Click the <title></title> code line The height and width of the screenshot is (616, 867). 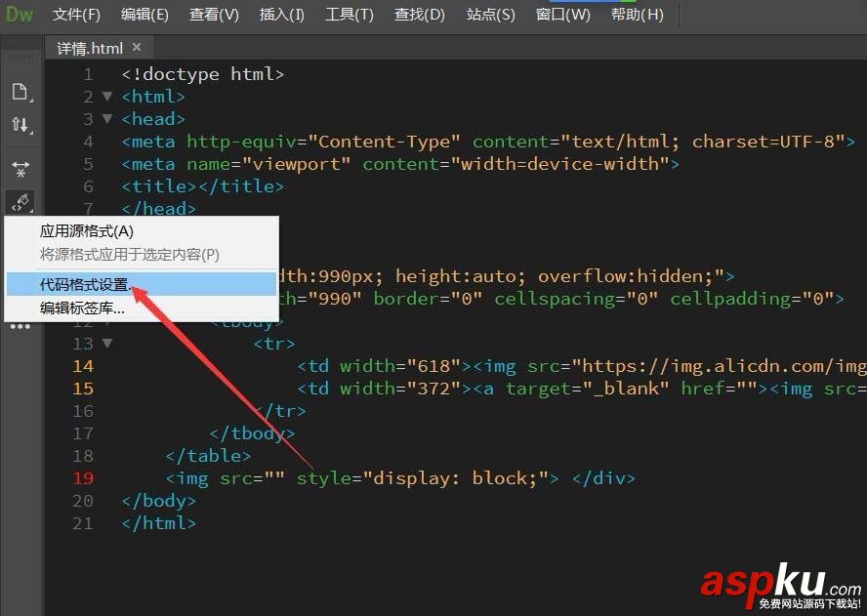coord(202,186)
